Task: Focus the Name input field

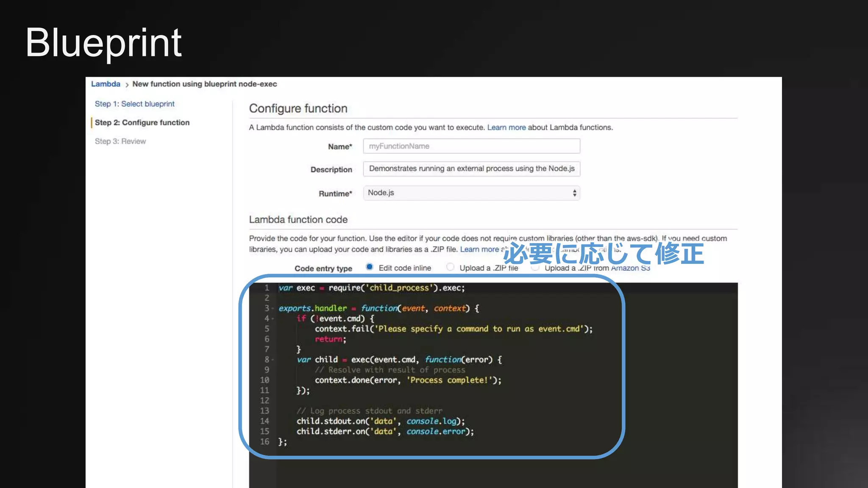Action: [x=471, y=146]
